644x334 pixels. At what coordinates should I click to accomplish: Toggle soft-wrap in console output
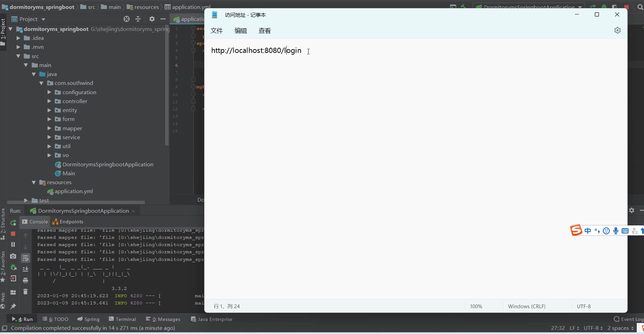pyautogui.click(x=25, y=258)
